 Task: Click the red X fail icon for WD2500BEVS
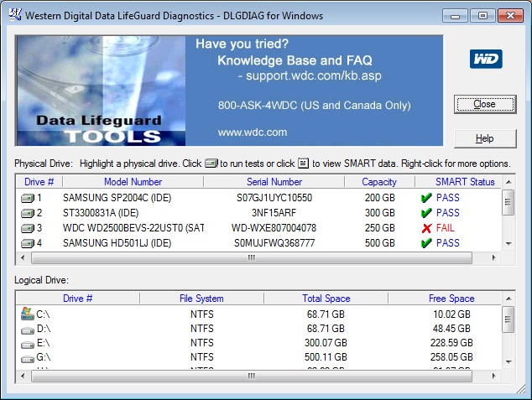(426, 228)
